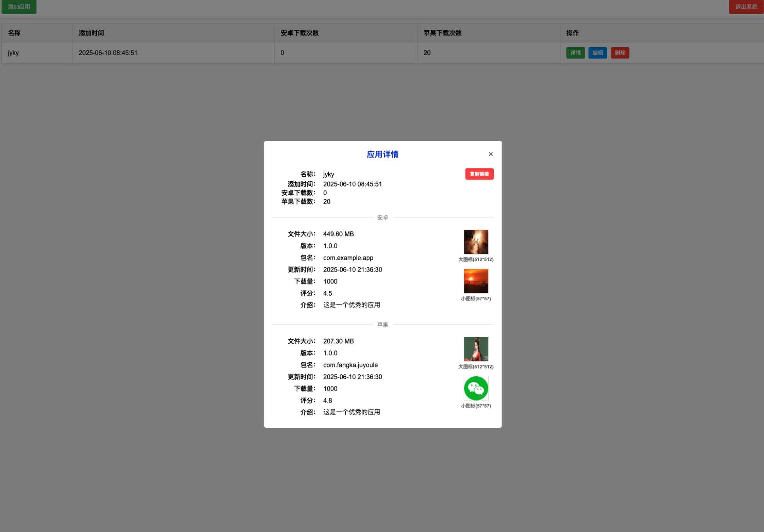Click the Android sunset small icon
764x532 pixels.
click(476, 281)
